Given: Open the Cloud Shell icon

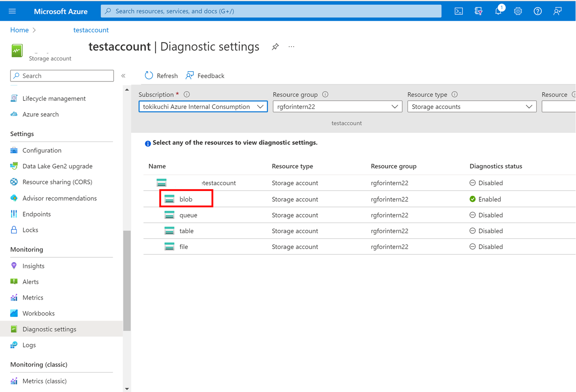Looking at the screenshot, I should coord(459,11).
